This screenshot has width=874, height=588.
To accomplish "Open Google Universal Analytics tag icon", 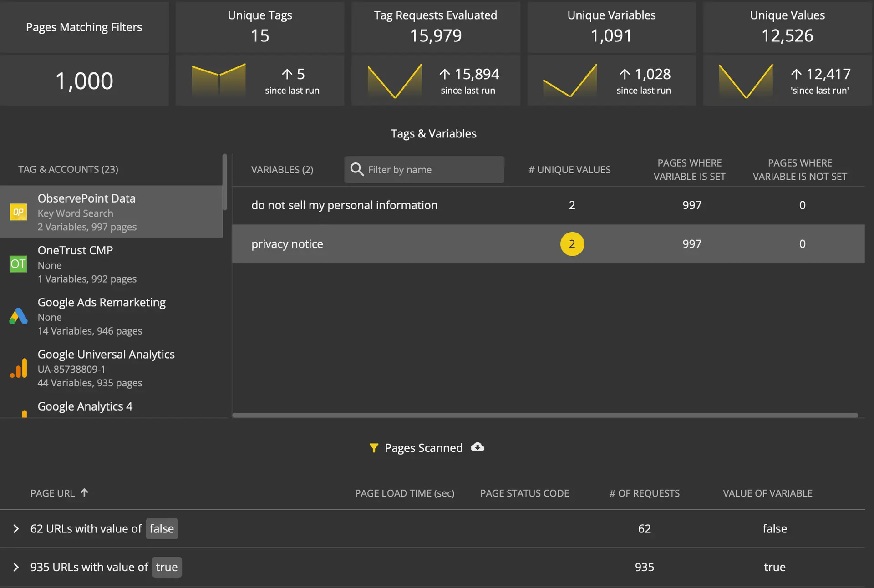I will click(18, 368).
